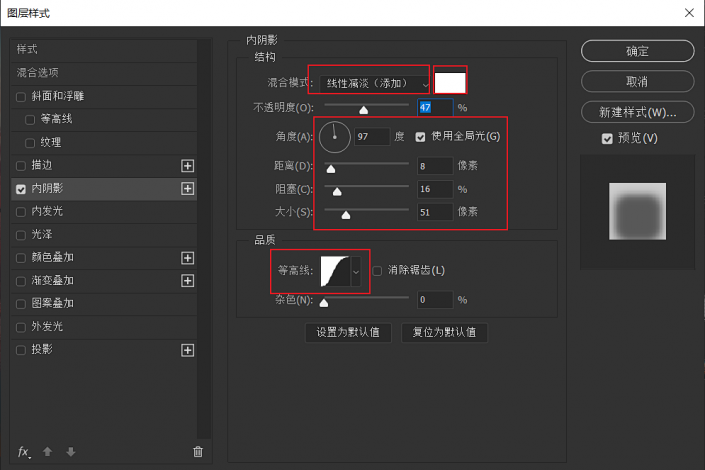Screen dimensions: 705x470
Task: Click the trash icon to delete effect
Action: click(x=197, y=452)
